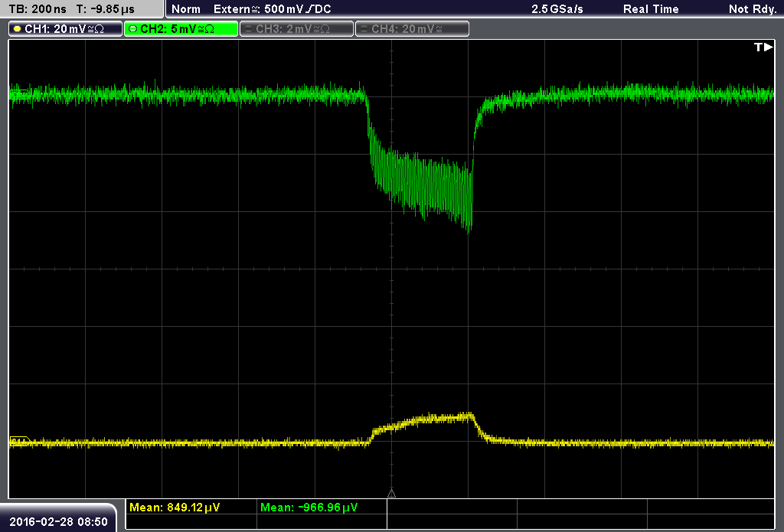
Task: Click the T: -9.85 µs trigger position readout
Action: pos(105,9)
